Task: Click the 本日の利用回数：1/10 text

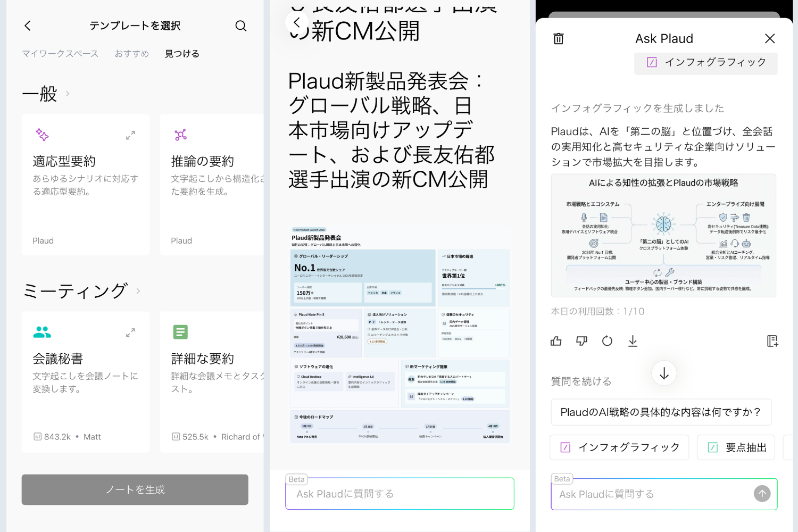Action: click(597, 311)
